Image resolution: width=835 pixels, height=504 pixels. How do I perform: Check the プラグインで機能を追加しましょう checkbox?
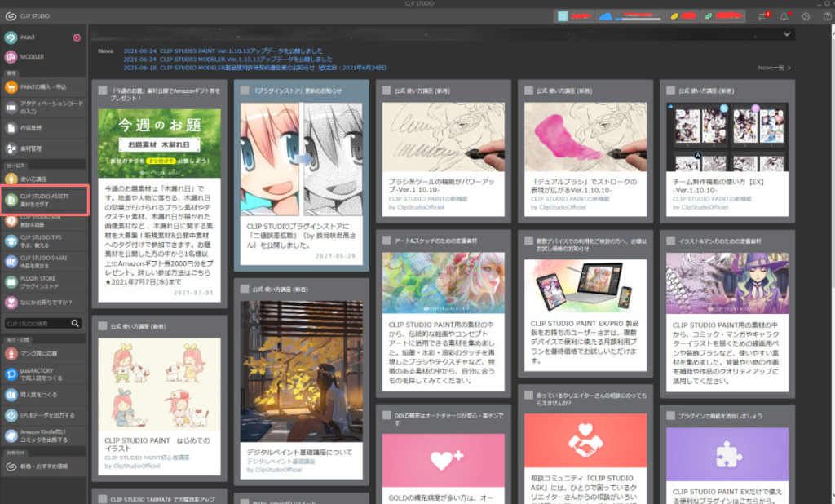coord(670,416)
